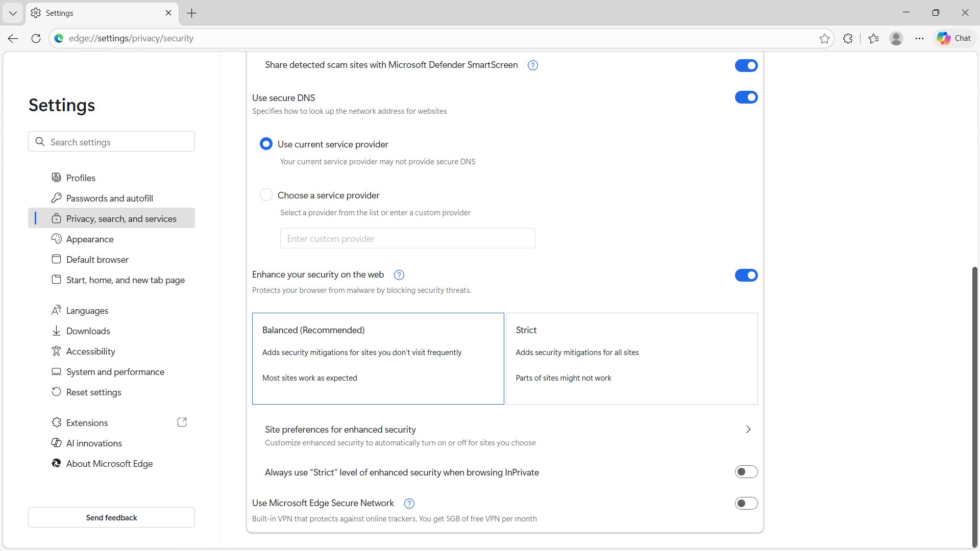Toggle off Use secure DNS
The width and height of the screenshot is (980, 551).
(746, 97)
